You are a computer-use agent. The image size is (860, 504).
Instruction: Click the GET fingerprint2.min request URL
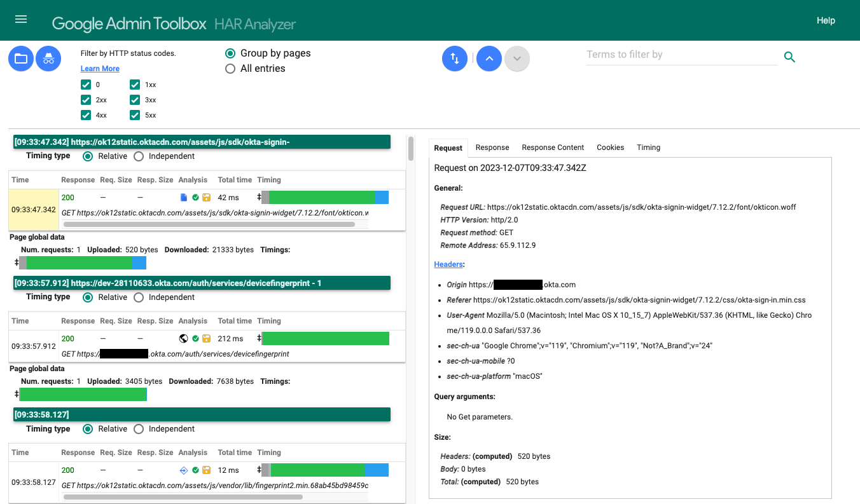(x=215, y=486)
